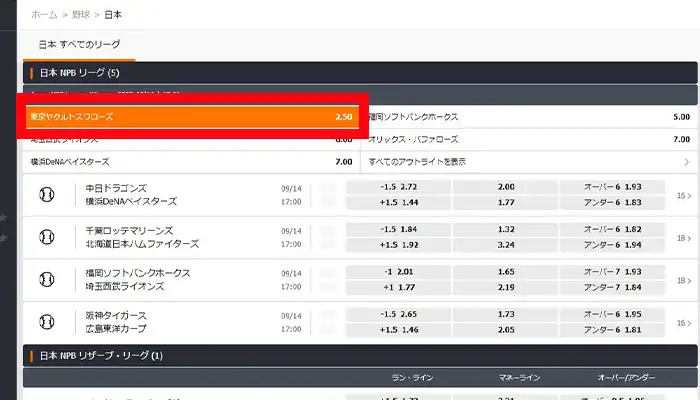700x400 pixels.
Task: Open 中日ドラゴンズ team name in match row
Action: [x=116, y=188]
